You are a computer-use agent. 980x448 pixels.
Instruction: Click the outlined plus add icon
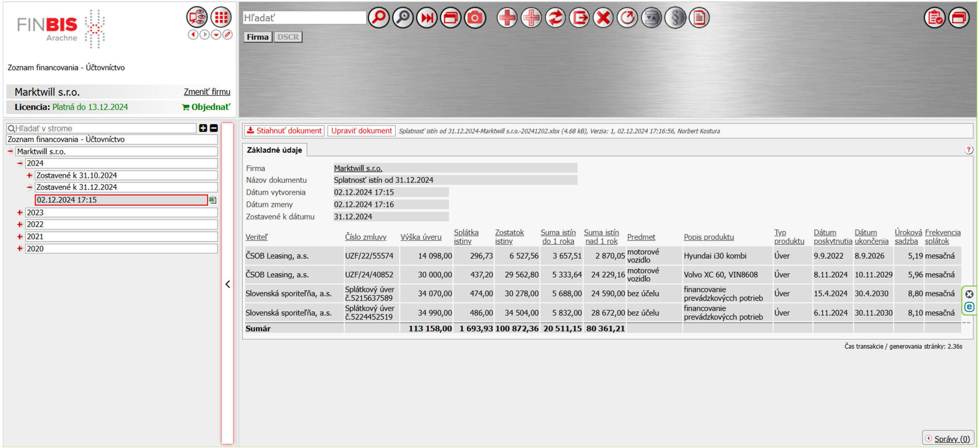[531, 18]
